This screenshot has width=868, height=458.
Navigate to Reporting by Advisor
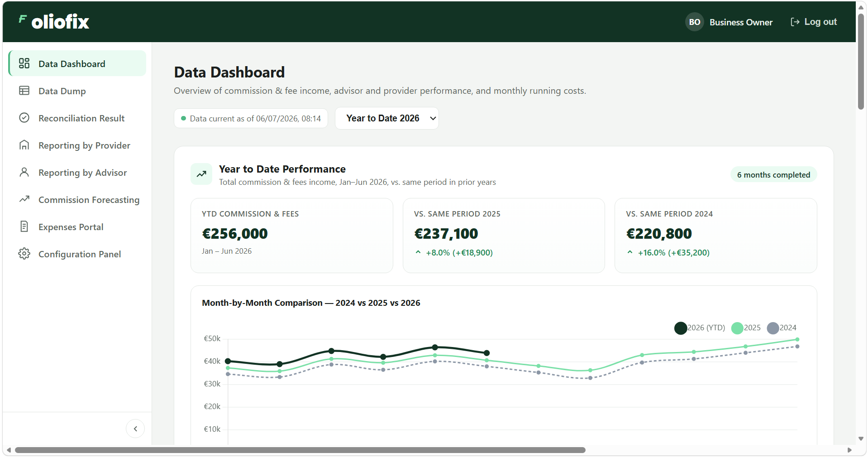coord(77,172)
